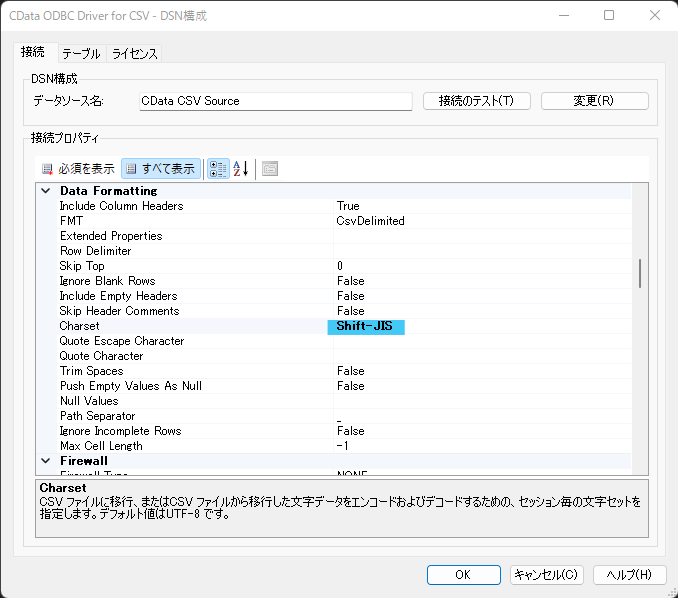Open the property pages icon in toolbar

click(x=270, y=169)
